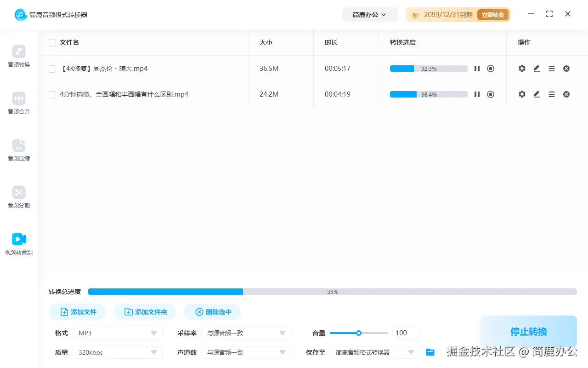Open the output folder via blue folder icon
This screenshot has width=588, height=368.
point(430,352)
